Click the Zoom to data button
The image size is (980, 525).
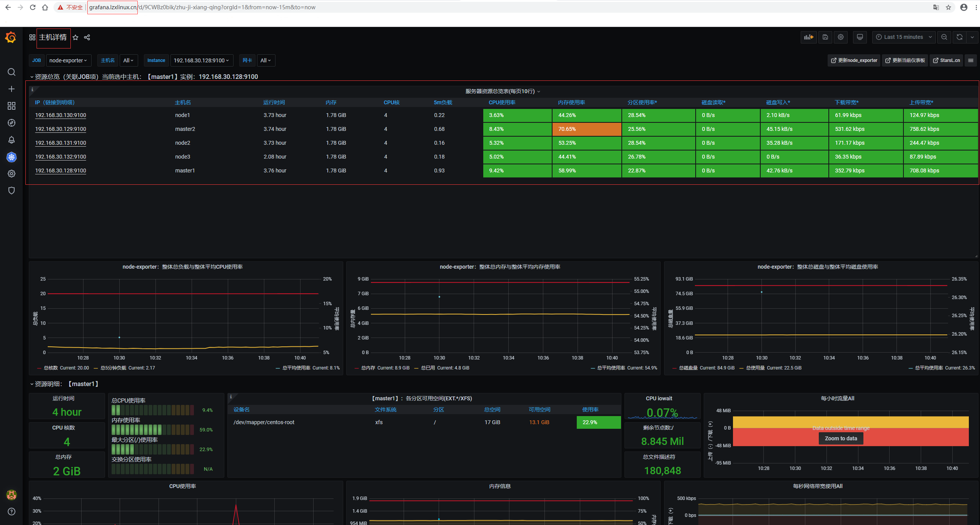(841, 438)
